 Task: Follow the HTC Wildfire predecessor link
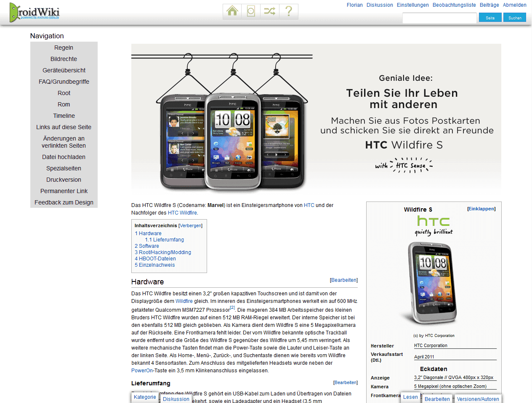pos(182,213)
